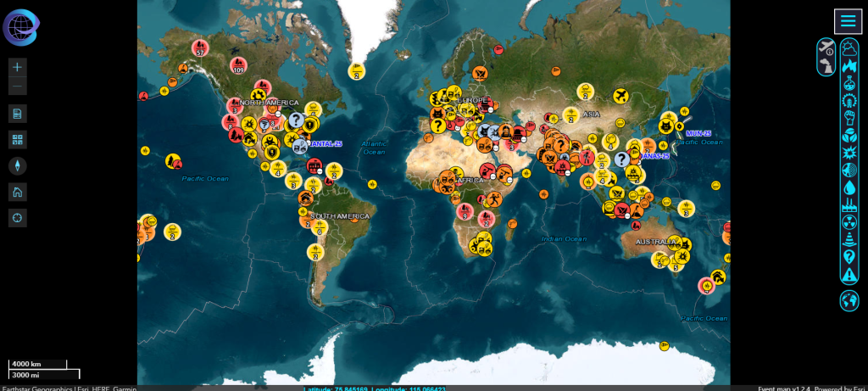
Task: Open the basemap gallery grid icon
Action: pyautogui.click(x=18, y=139)
